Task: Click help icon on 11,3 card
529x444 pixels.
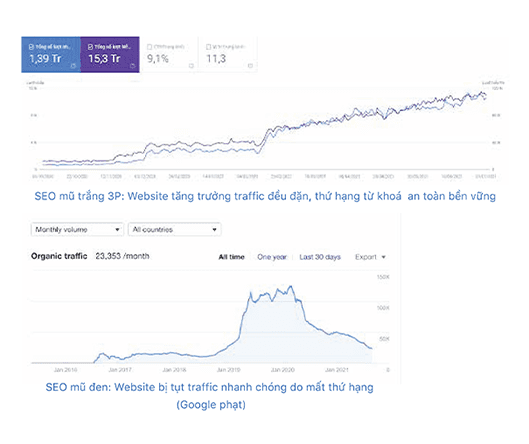Action: (250, 66)
